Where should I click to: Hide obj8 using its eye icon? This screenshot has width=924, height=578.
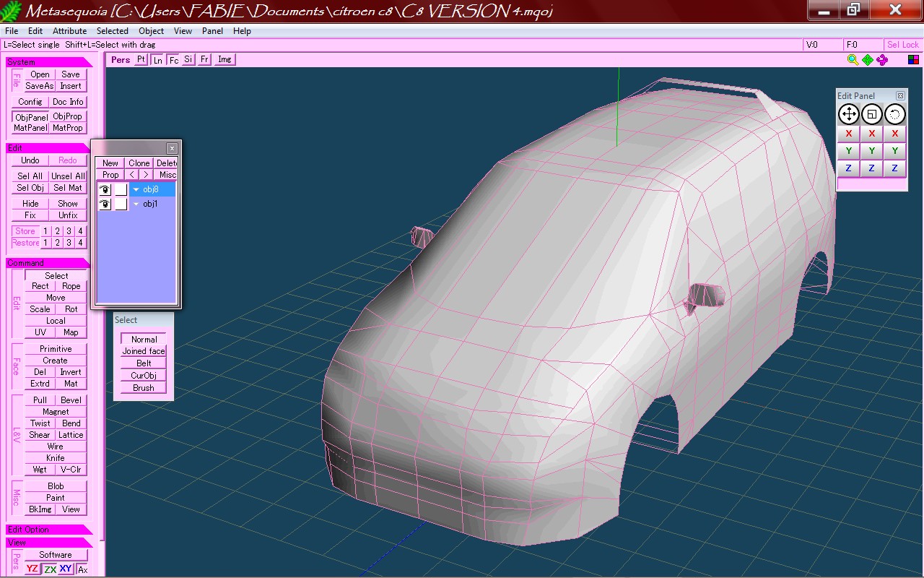(x=105, y=189)
